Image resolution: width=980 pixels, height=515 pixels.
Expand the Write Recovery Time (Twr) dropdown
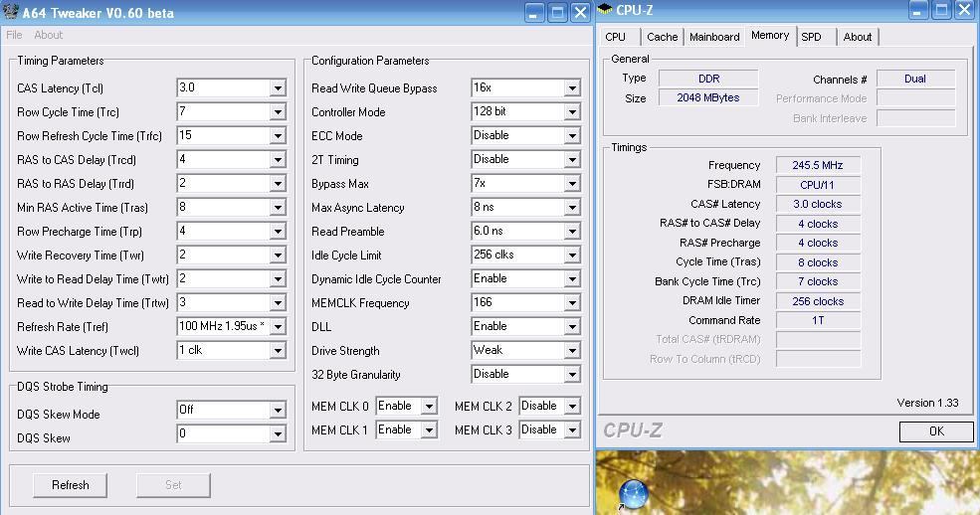[x=279, y=256]
